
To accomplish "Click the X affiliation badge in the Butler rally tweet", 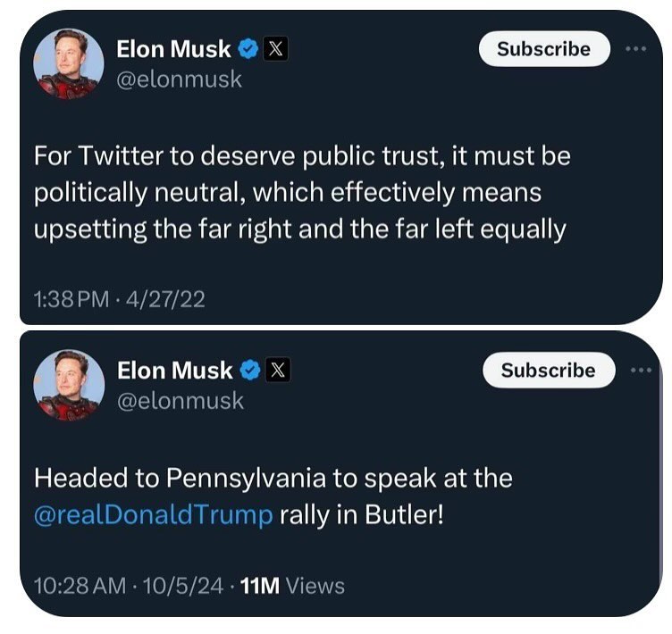I will pyautogui.click(x=277, y=370).
